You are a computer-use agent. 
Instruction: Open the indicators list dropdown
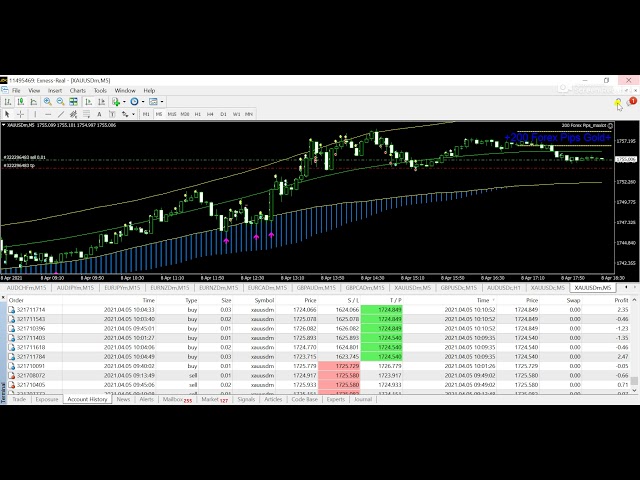117,101
